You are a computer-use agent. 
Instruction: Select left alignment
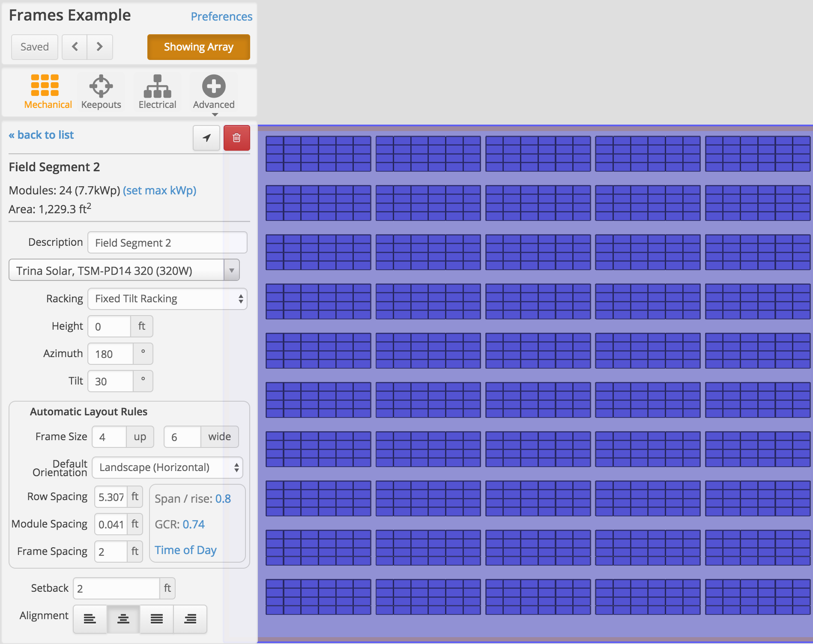click(90, 619)
